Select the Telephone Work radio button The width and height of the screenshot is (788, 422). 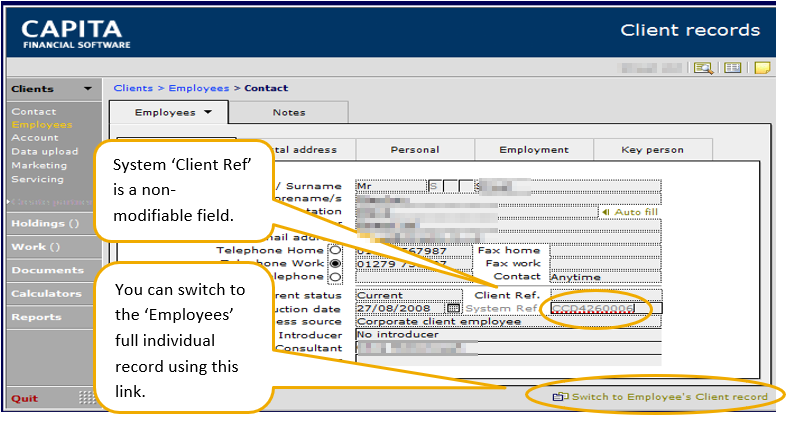(x=335, y=263)
